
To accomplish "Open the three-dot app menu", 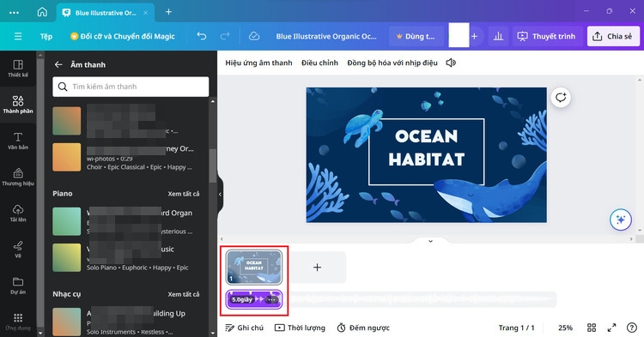I will [14, 12].
